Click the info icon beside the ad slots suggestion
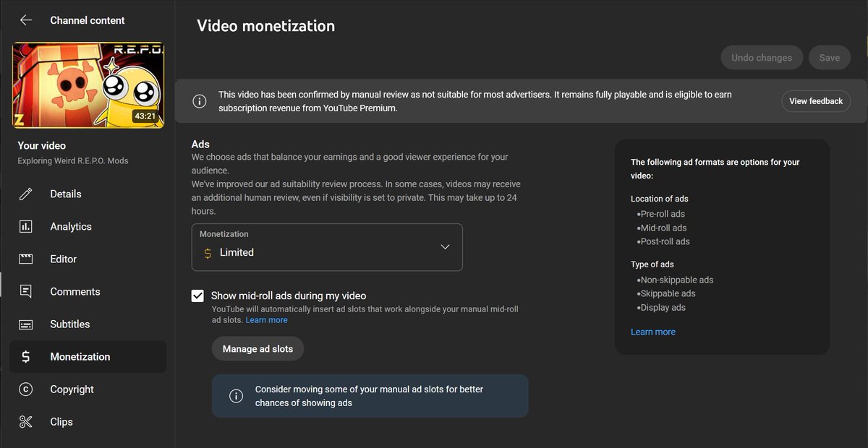This screenshot has width=868, height=448. [x=236, y=395]
